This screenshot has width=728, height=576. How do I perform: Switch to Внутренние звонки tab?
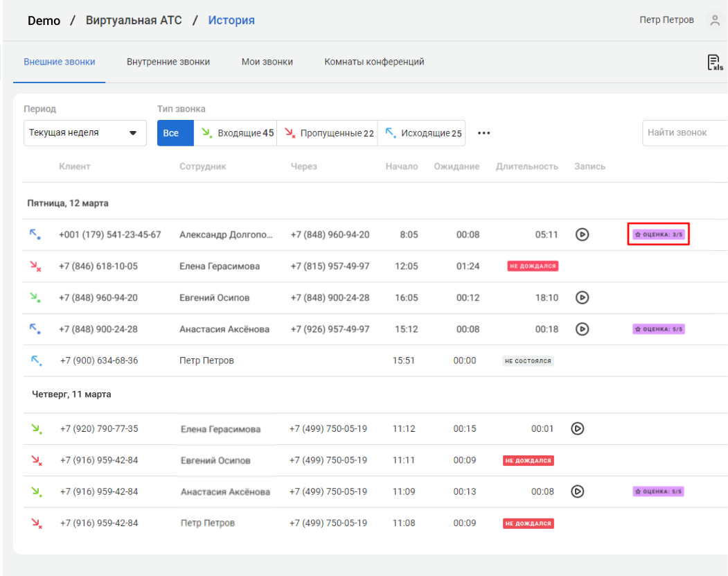(168, 62)
